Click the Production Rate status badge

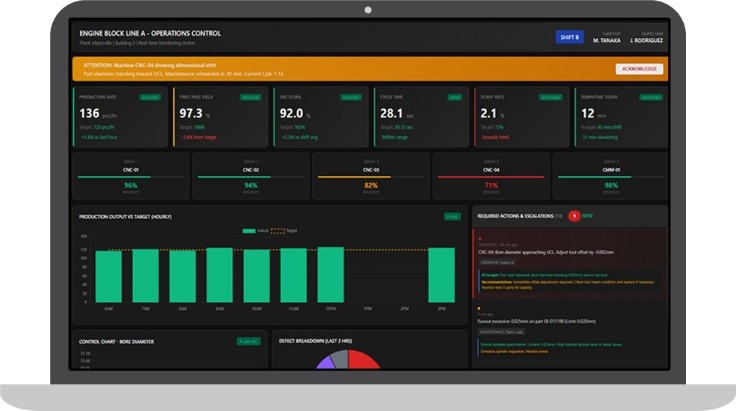pos(150,97)
